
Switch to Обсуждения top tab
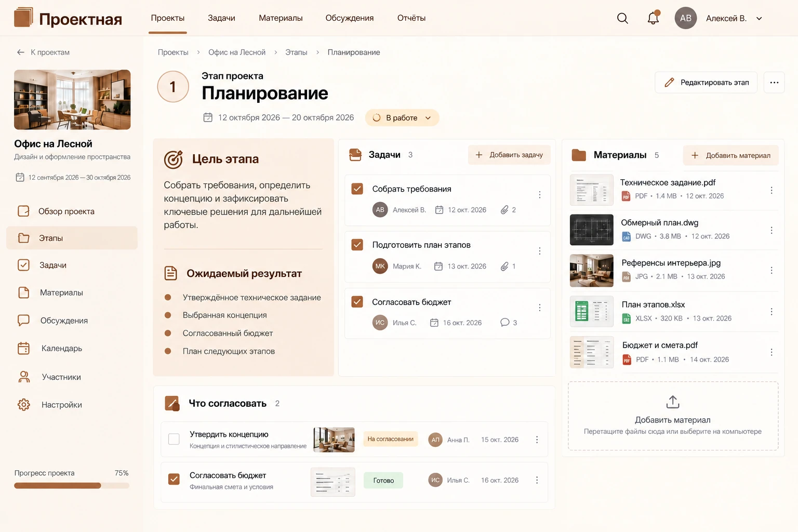pos(350,18)
